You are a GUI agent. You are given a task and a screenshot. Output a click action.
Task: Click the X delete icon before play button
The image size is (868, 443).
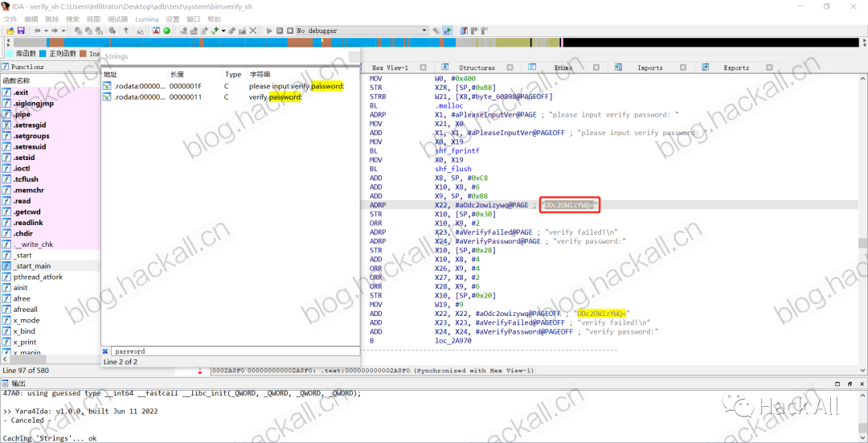point(252,31)
